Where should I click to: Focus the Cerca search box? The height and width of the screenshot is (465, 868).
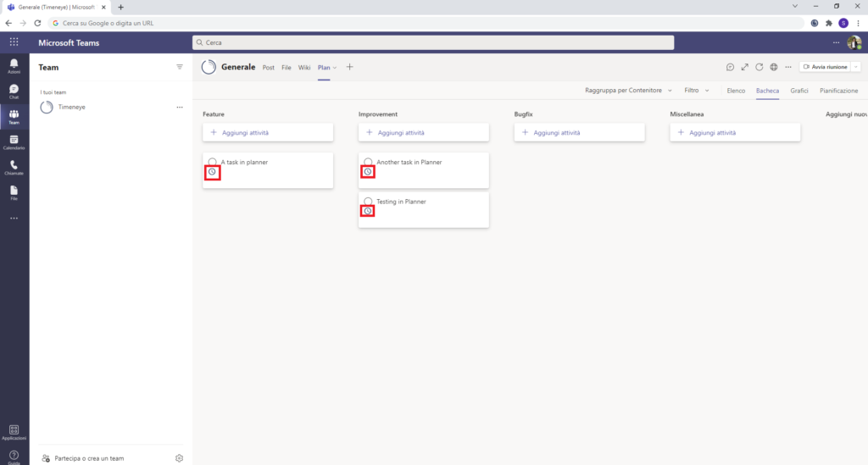coord(433,42)
